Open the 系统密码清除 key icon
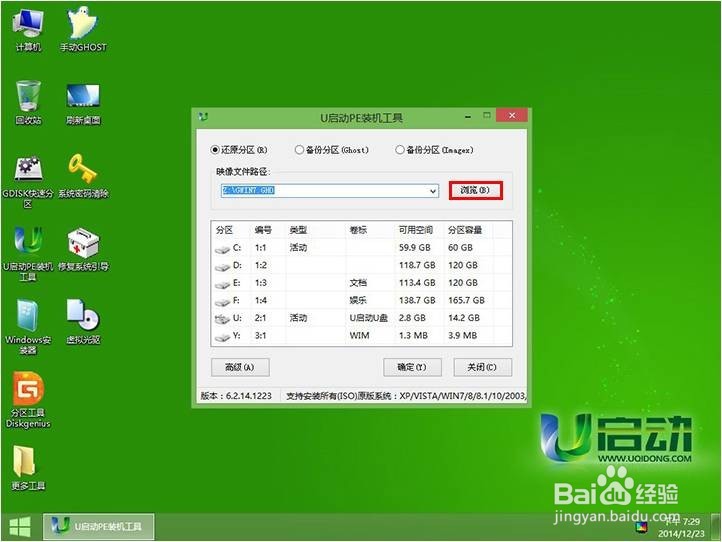Viewport: 722px width, 542px height. pyautogui.click(x=83, y=176)
